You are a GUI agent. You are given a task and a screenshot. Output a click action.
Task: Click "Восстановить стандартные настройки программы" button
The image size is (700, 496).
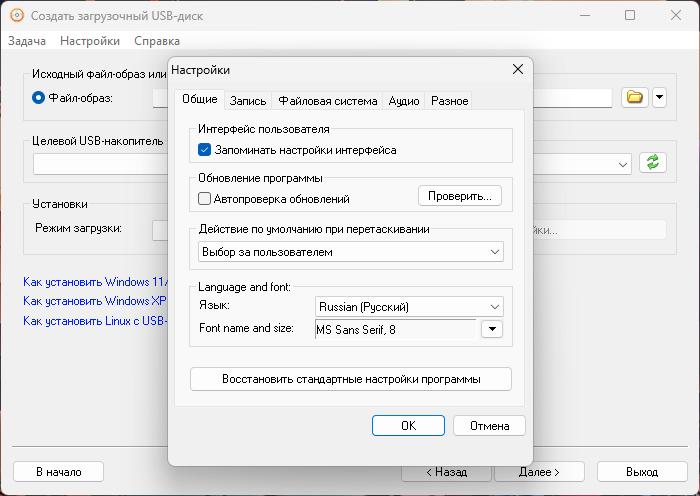[x=351, y=379]
